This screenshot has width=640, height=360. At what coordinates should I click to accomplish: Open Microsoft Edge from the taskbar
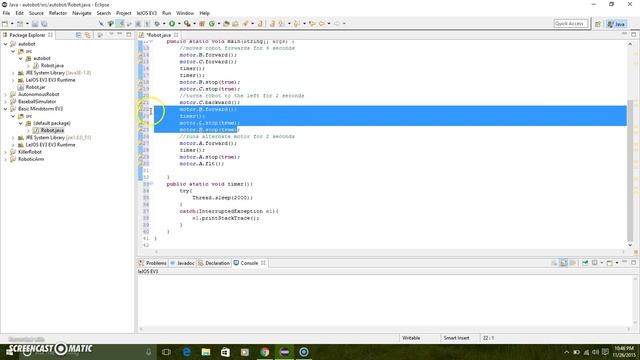point(187,352)
